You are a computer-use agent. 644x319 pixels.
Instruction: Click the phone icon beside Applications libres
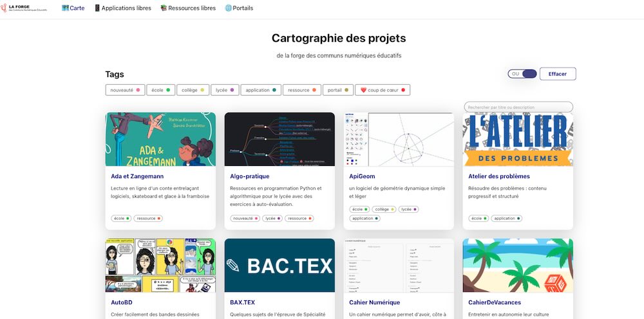[x=97, y=8]
